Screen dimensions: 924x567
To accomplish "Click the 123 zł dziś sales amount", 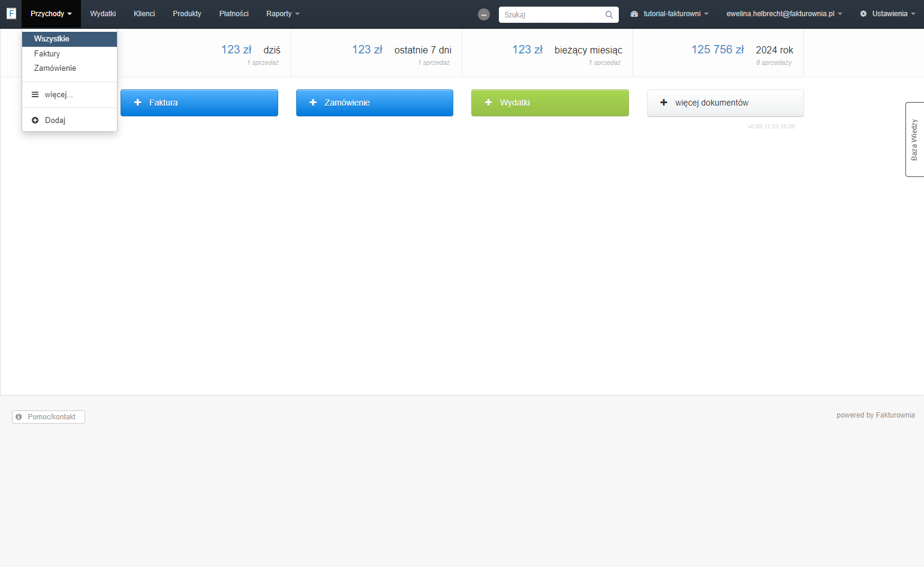I will point(236,50).
